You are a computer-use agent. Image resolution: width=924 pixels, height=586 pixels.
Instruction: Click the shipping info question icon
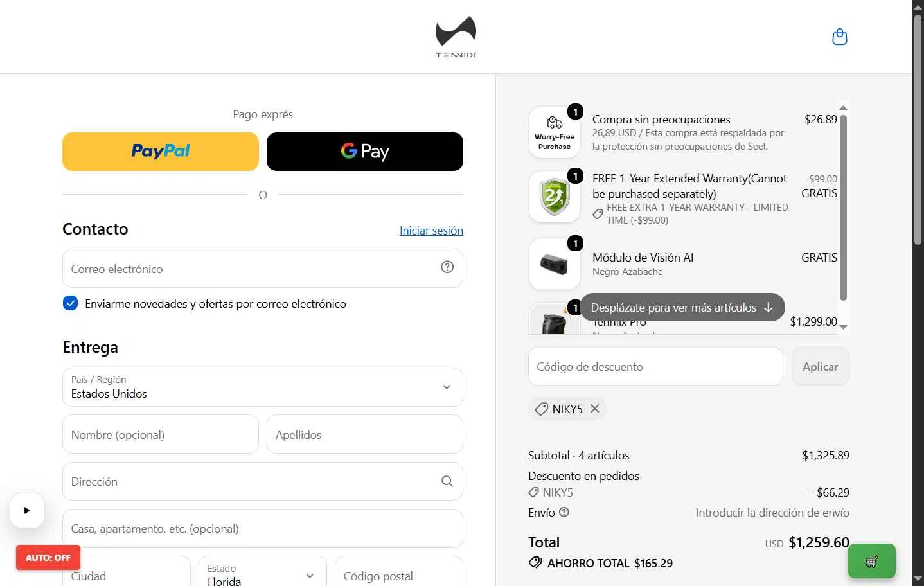564,512
